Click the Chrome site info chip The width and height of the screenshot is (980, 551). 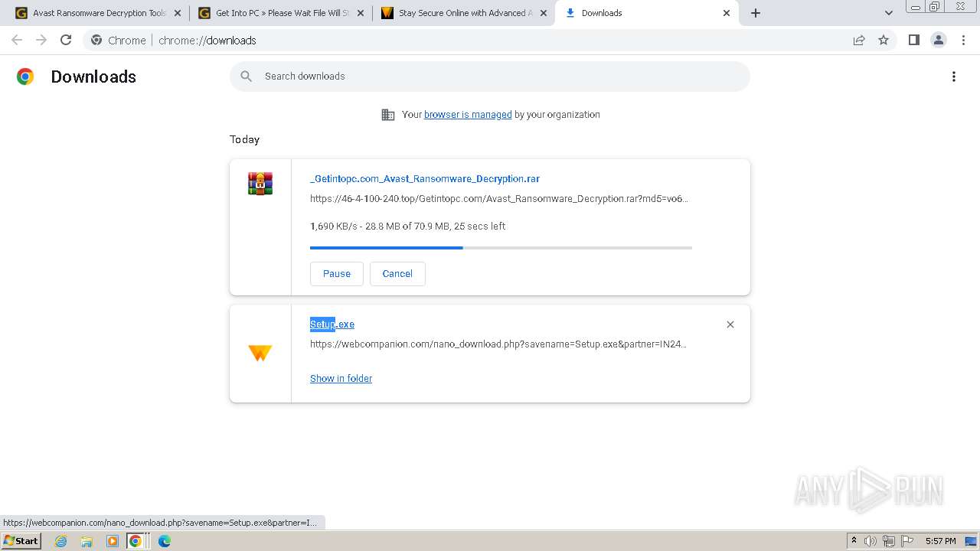pos(119,40)
